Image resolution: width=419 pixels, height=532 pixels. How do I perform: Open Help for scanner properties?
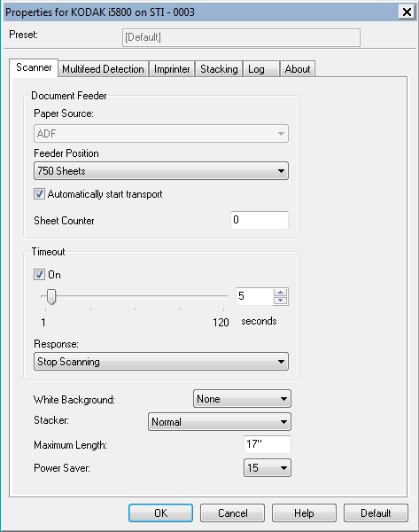click(304, 512)
